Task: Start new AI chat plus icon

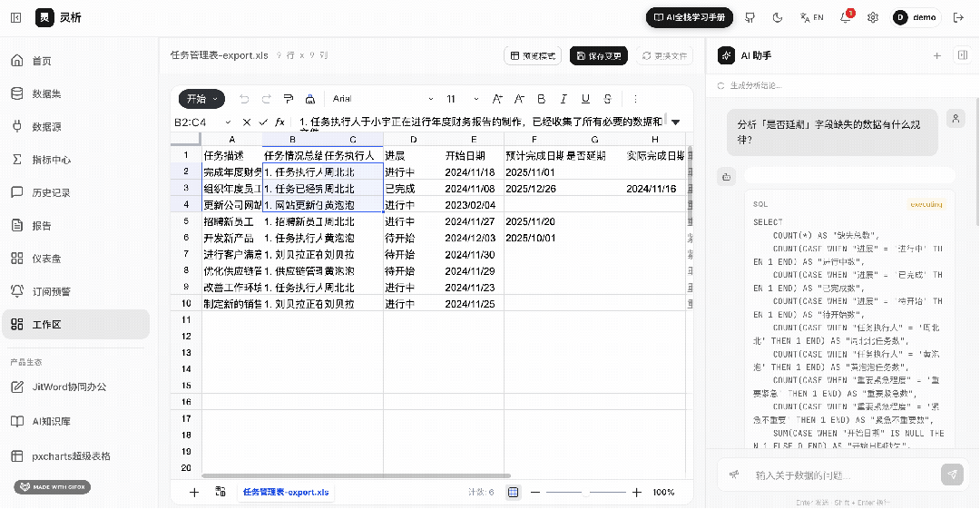Action: click(936, 55)
